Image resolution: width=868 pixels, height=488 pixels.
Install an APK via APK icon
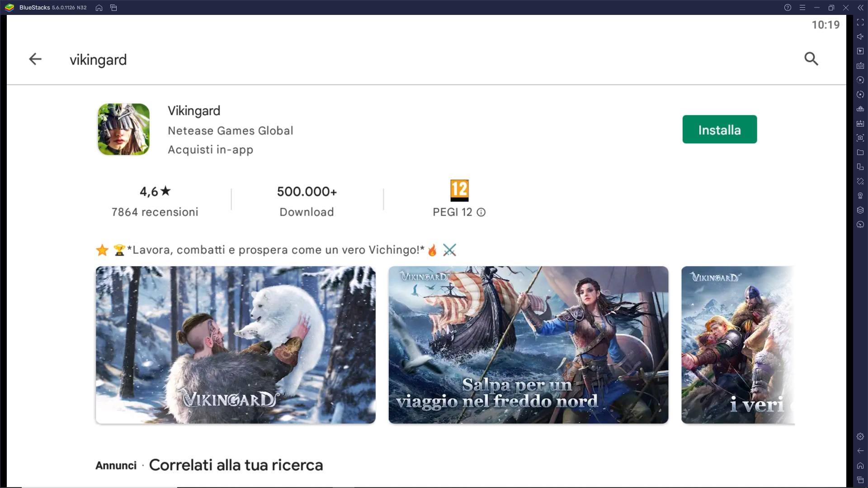860,123
